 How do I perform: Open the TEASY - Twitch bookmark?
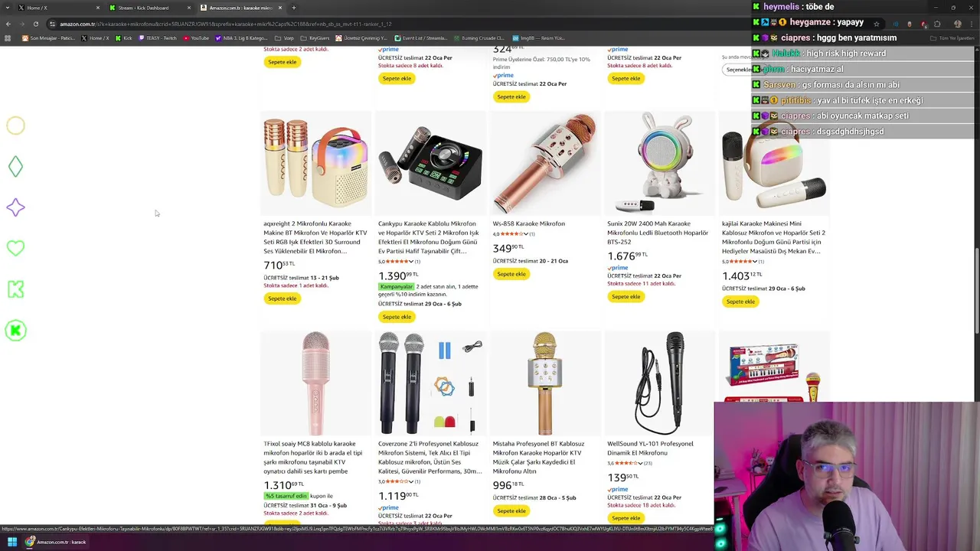[x=158, y=37]
